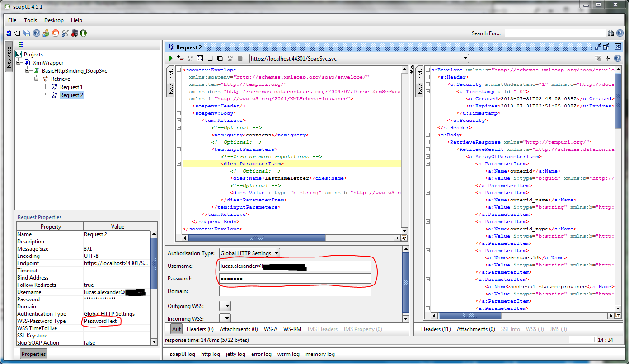The height and width of the screenshot is (364, 629).
Task: Click the green loadUI toolbar icon
Action: 84,33
